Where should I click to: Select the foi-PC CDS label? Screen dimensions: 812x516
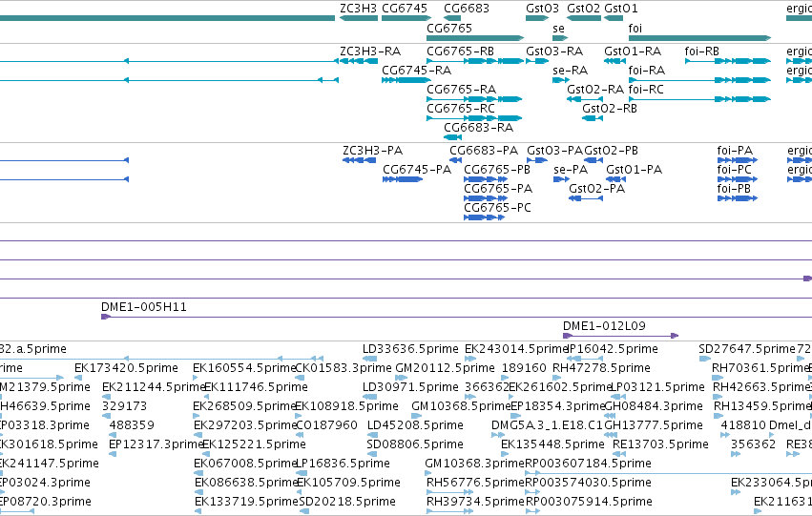click(x=735, y=170)
